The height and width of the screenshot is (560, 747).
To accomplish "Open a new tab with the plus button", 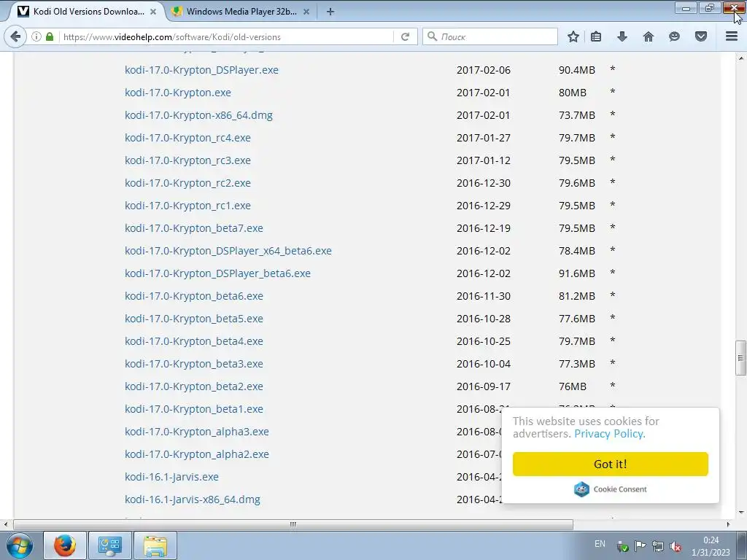I will click(x=330, y=12).
